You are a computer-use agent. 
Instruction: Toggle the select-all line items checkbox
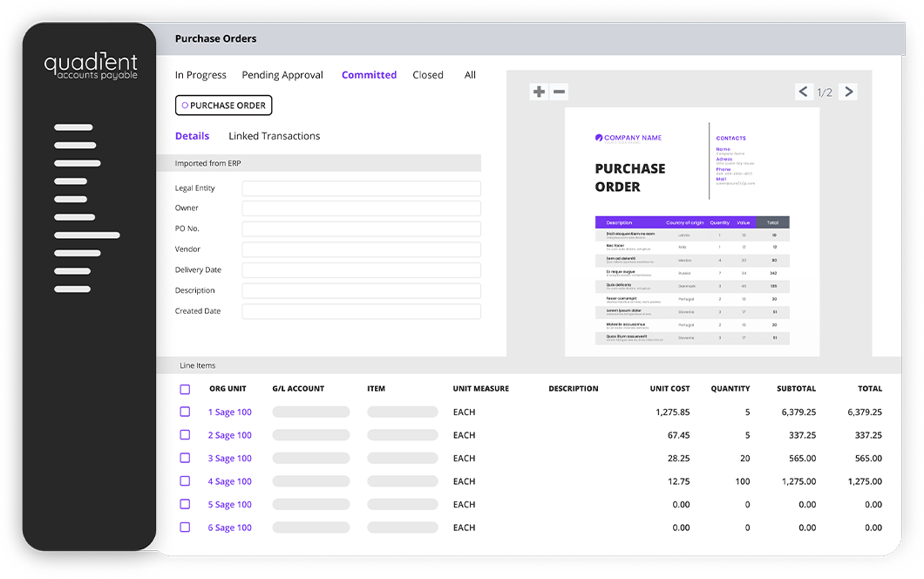(185, 389)
